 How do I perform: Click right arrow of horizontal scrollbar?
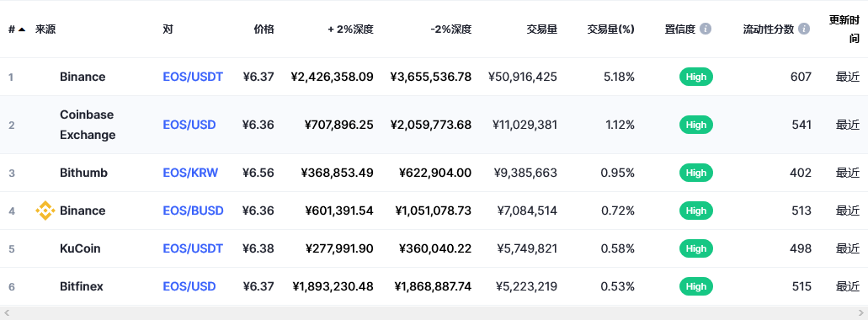(860, 313)
